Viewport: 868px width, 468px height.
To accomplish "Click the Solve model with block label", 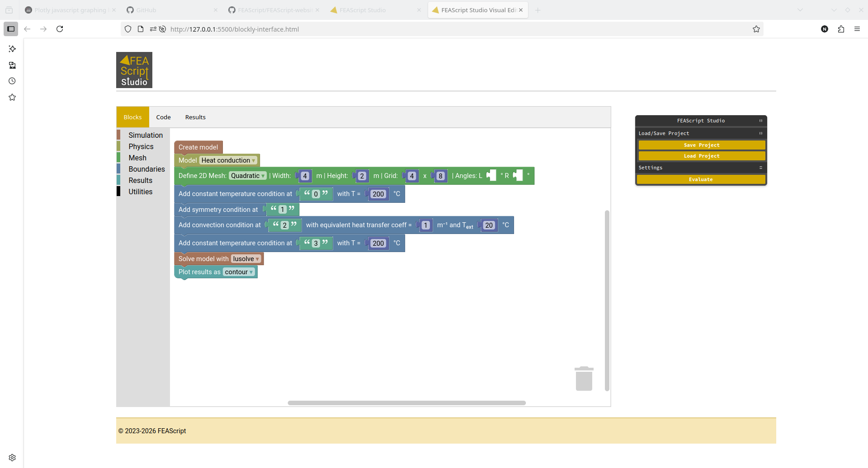I will (x=203, y=259).
